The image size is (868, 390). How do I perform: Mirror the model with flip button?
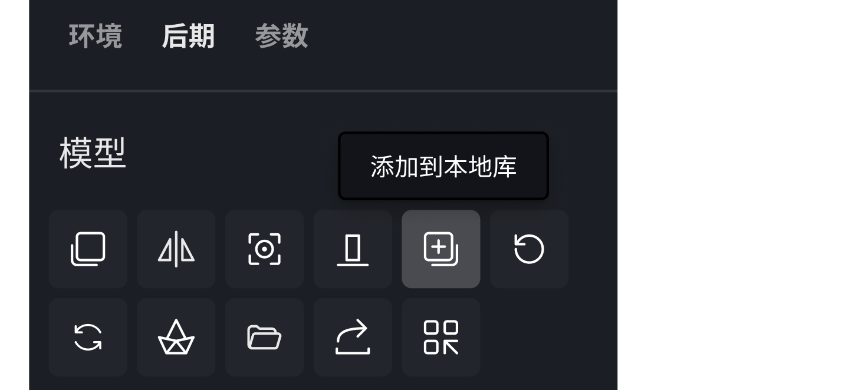pos(176,249)
